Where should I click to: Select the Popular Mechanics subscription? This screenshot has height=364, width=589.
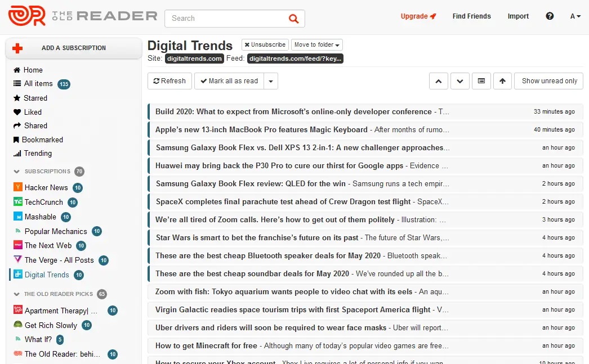(x=56, y=231)
